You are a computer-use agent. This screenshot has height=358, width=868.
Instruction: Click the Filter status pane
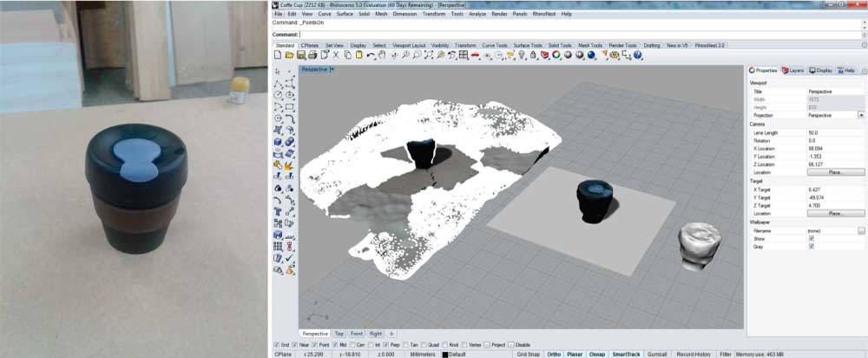[725, 355]
